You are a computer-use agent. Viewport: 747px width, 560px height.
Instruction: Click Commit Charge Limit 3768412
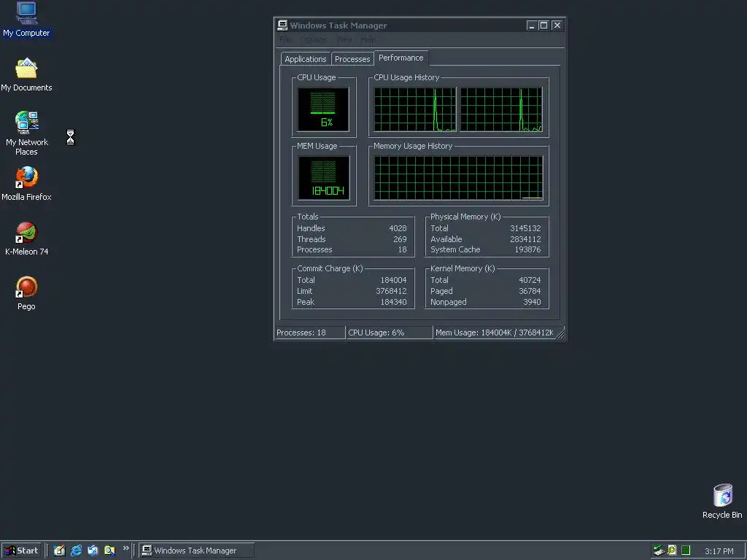391,291
